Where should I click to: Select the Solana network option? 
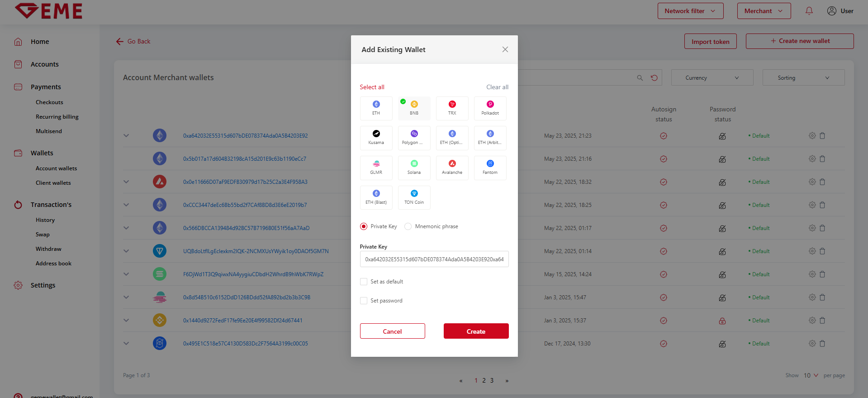[414, 168]
